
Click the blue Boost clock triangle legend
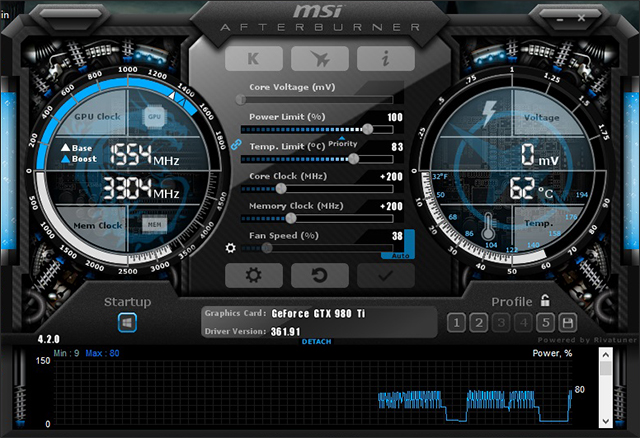tap(65, 159)
